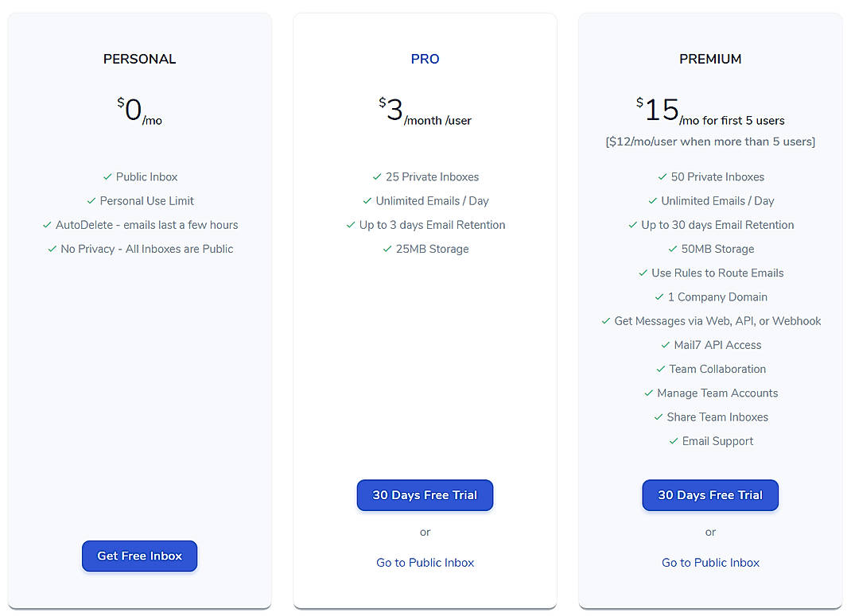
Task: Click the checkmark beside AutoDelete feature
Action: [46, 224]
